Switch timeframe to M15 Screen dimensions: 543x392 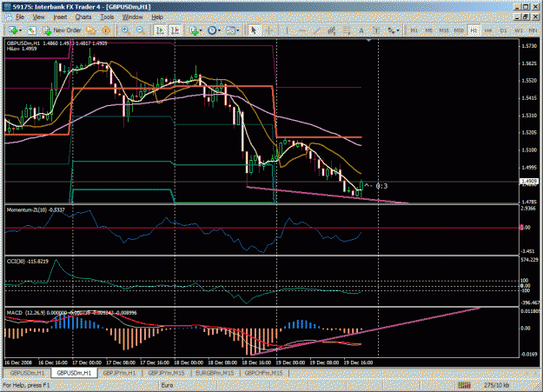tap(444, 30)
